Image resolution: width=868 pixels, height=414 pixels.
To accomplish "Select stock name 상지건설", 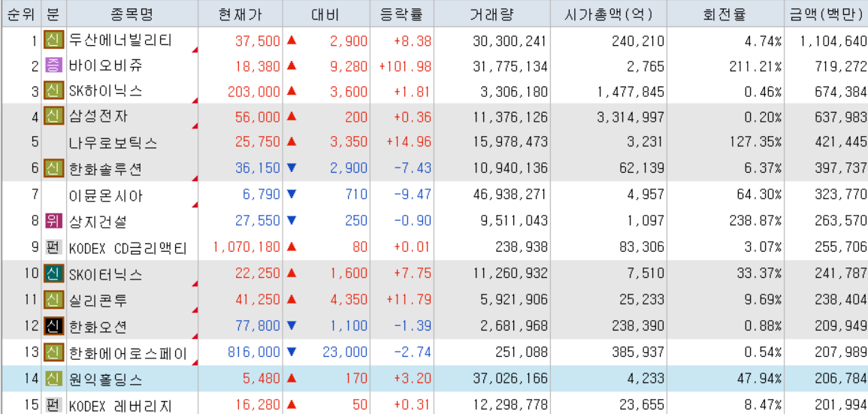I will (98, 221).
